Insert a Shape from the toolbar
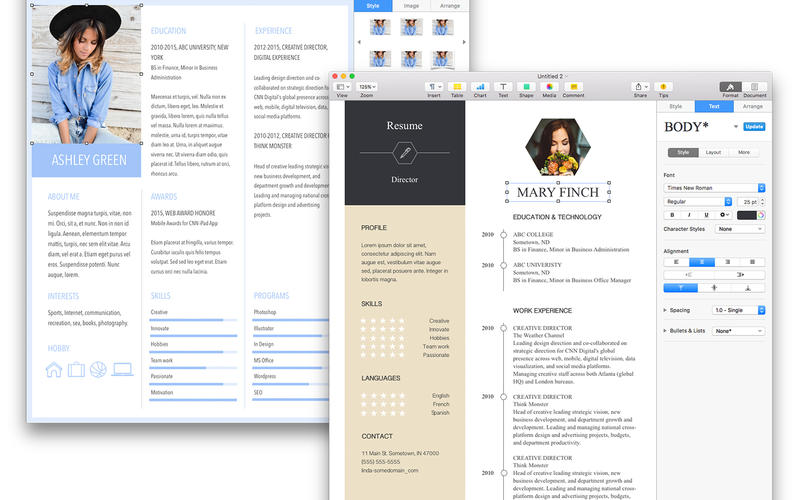 pyautogui.click(x=526, y=87)
